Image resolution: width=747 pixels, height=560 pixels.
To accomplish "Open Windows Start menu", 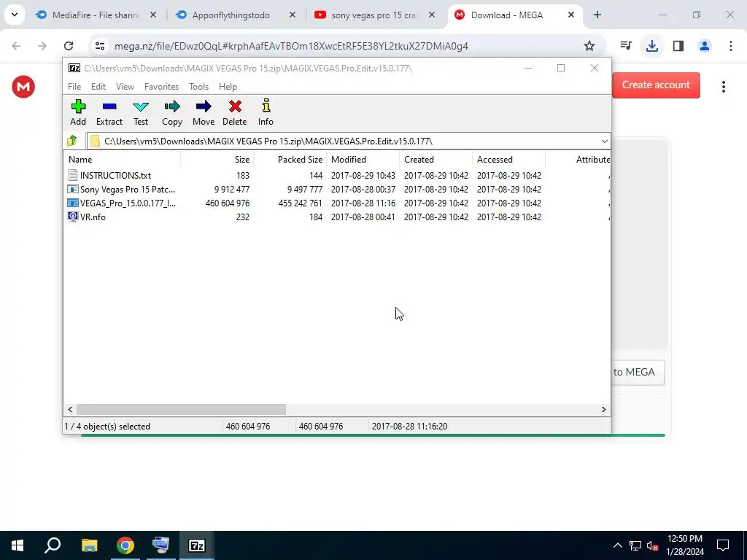I will pos(18,545).
